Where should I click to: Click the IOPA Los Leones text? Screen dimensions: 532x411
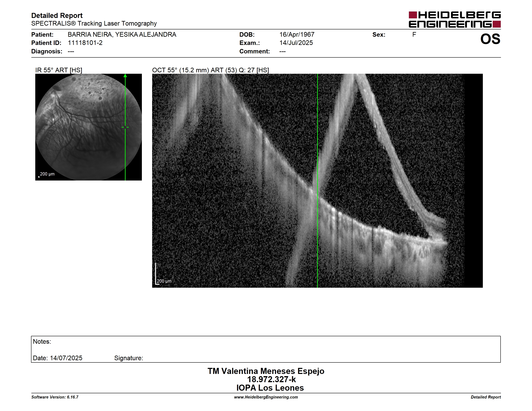click(270, 388)
